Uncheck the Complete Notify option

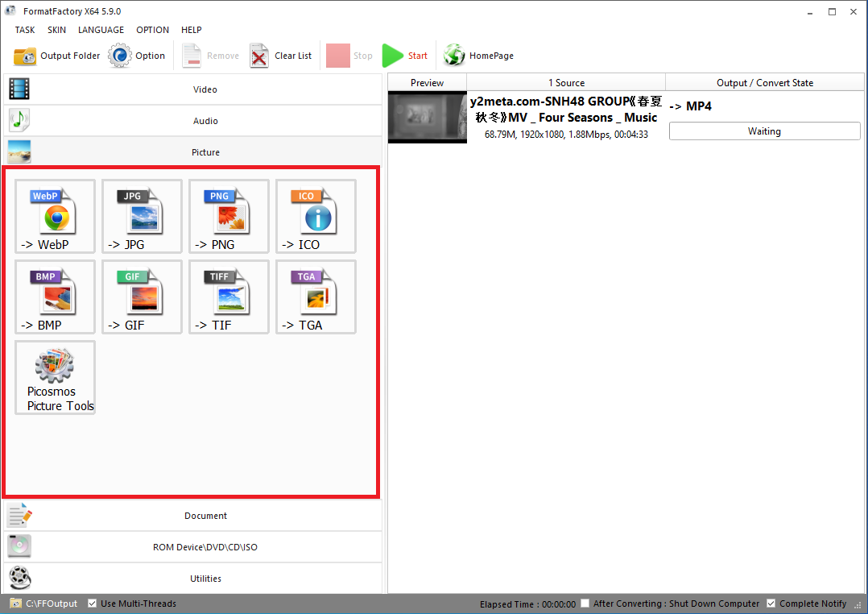(771, 604)
